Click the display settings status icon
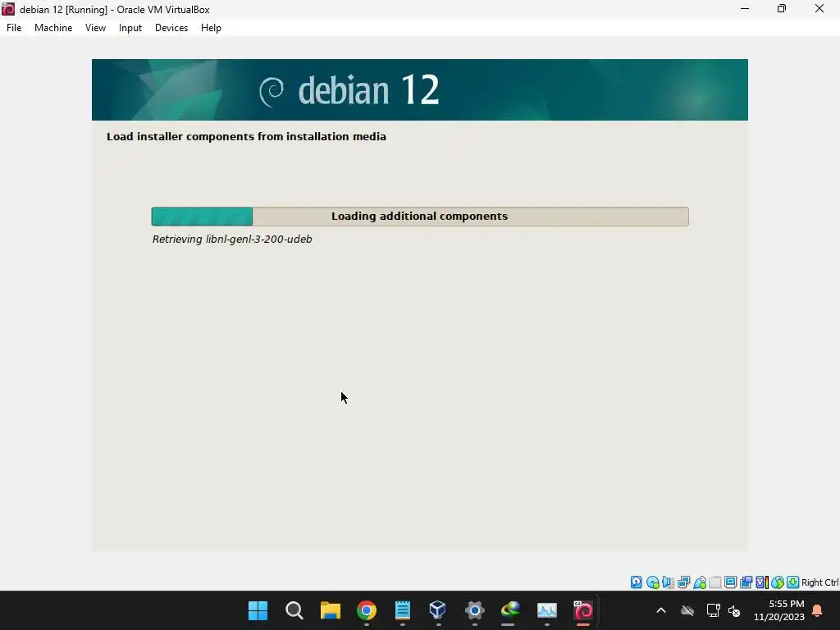Screen dimensions: 840x630 [730, 582]
